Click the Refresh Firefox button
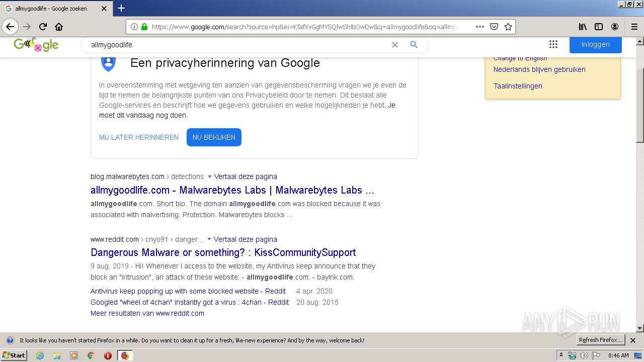 click(x=600, y=340)
